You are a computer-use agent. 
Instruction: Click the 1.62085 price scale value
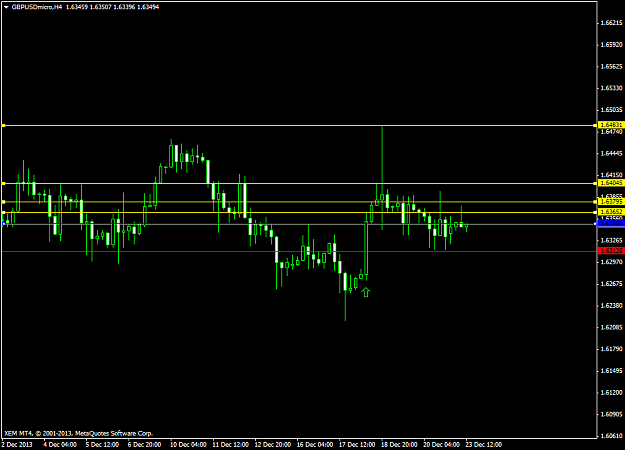click(611, 327)
